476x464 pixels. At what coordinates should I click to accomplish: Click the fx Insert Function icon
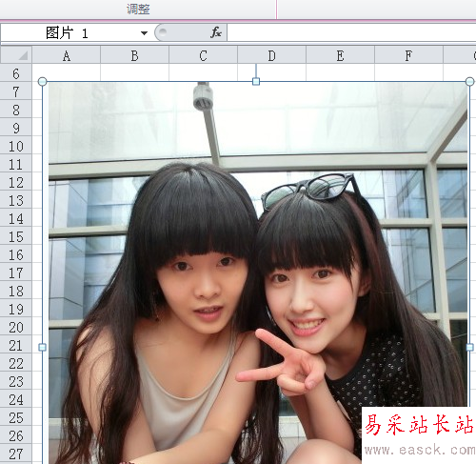point(216,32)
